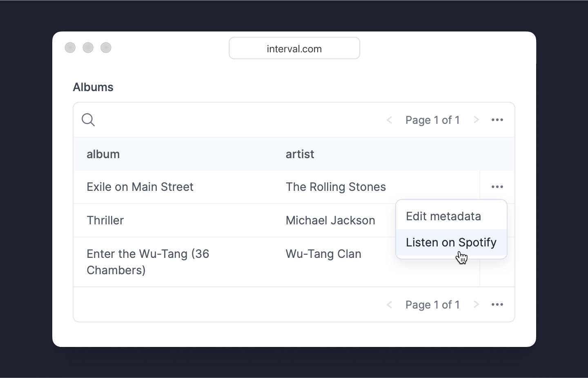Click the search magnifier icon

(x=88, y=120)
